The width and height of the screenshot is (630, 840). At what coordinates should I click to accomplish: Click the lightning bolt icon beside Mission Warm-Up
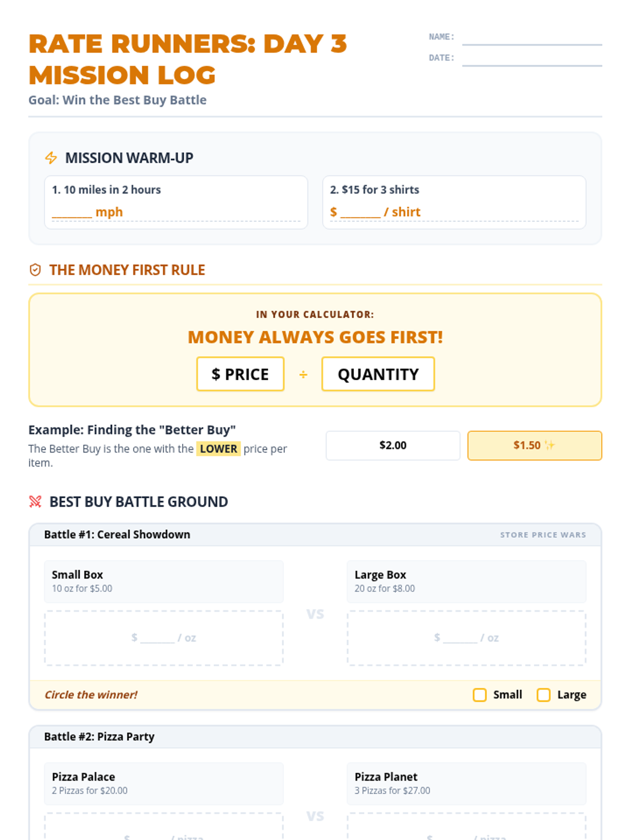pos(51,157)
